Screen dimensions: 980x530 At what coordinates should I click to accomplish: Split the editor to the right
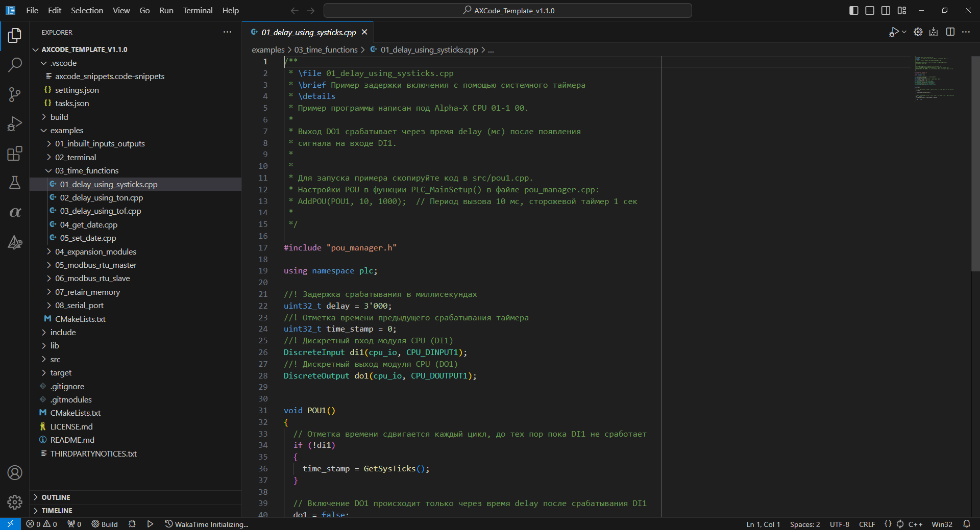pos(950,32)
